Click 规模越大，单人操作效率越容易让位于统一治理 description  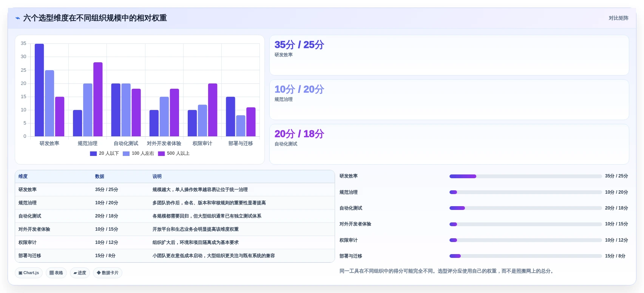[200, 190]
